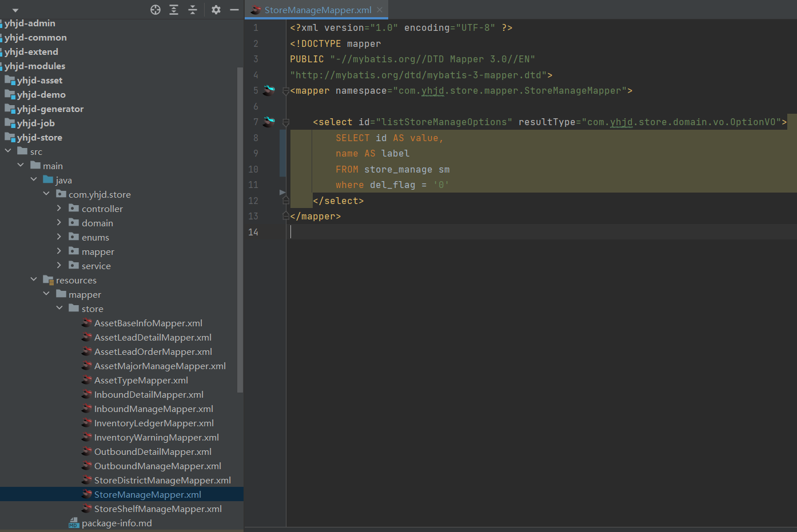Open the project panel settings gear
The width and height of the screenshot is (797, 532).
[x=216, y=10]
